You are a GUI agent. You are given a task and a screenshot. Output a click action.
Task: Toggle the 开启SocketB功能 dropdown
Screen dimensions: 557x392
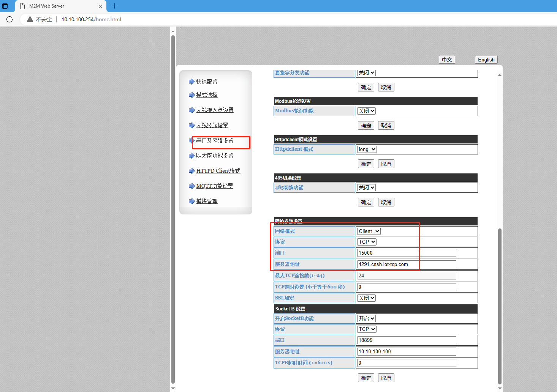pos(366,318)
